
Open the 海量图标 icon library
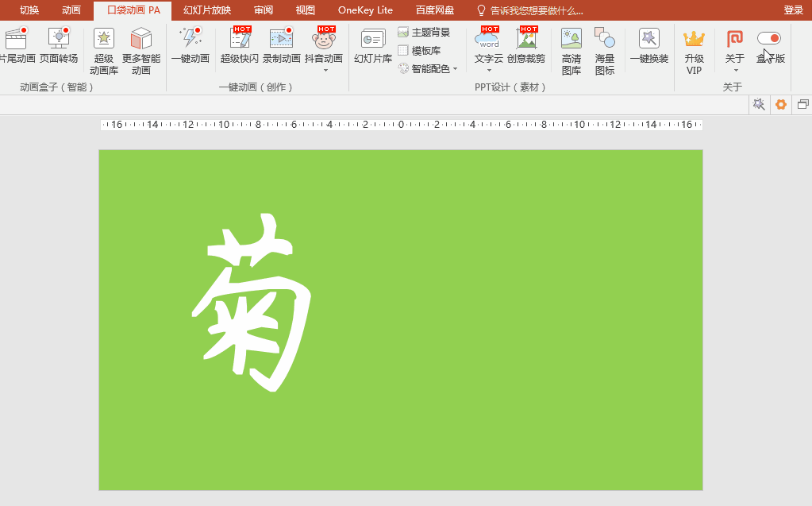point(604,49)
